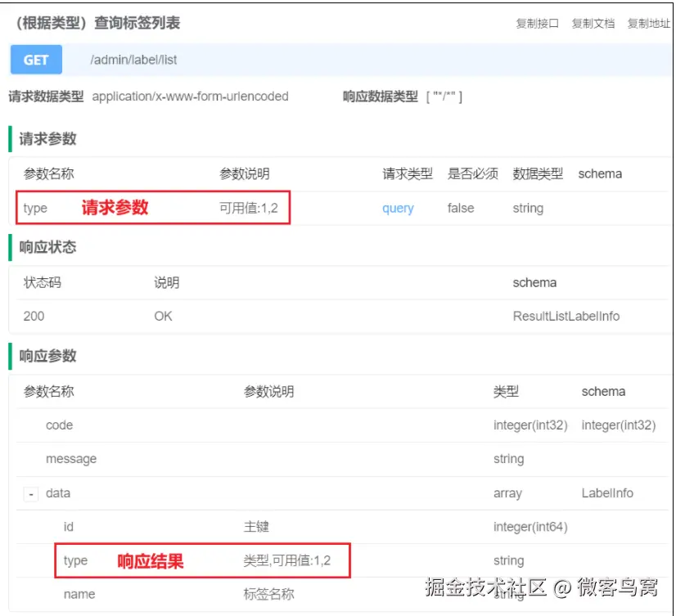Image resolution: width=676 pixels, height=616 pixels.
Task: Click the array type cell
Action: click(507, 493)
